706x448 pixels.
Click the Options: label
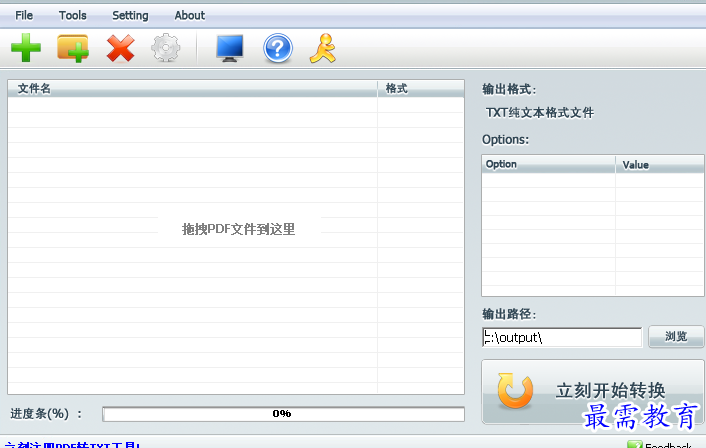pyautogui.click(x=505, y=140)
